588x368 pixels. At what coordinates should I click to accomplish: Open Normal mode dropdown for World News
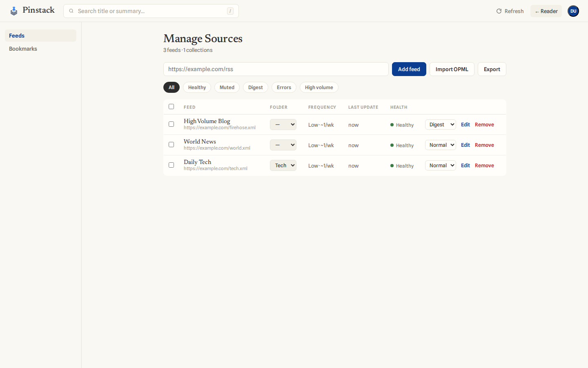coord(440,145)
